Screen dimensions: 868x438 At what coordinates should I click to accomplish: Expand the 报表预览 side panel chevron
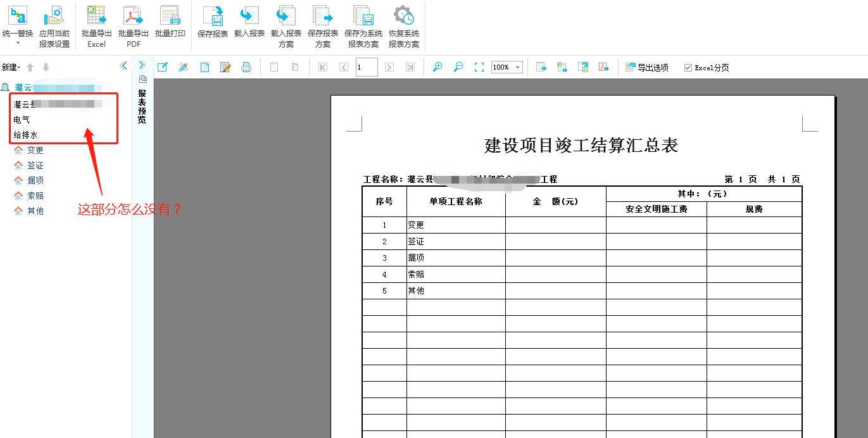pos(142,65)
